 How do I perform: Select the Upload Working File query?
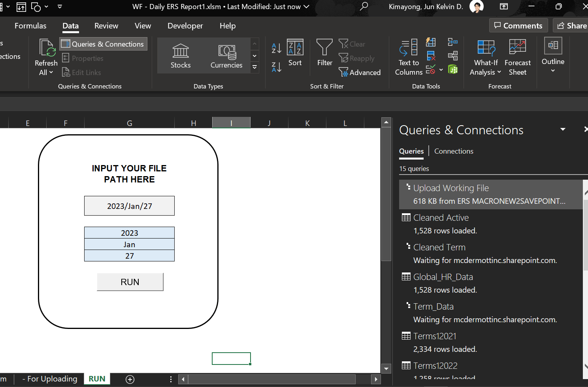[491, 194]
